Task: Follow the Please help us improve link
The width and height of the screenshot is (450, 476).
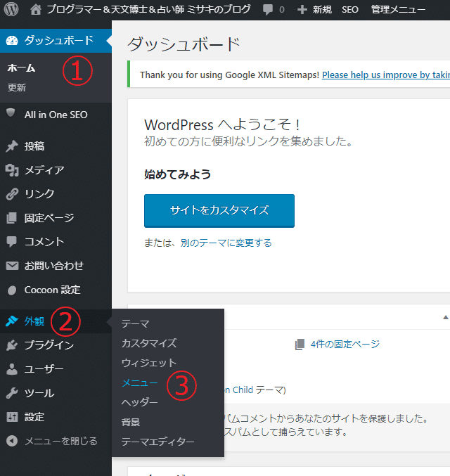Action: click(x=385, y=75)
